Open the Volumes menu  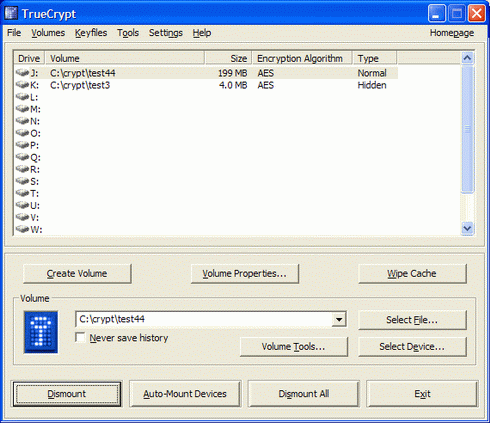(x=48, y=33)
